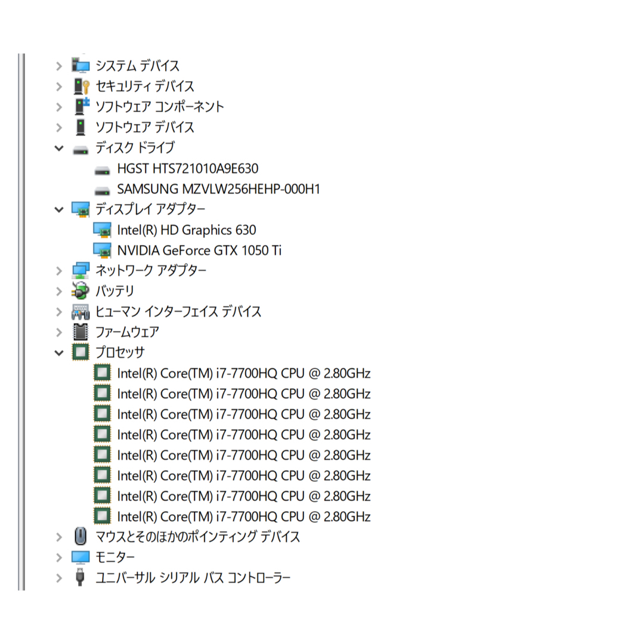Collapse the ディスプレイ アダプター node
644x644 pixels.
pyautogui.click(x=59, y=210)
